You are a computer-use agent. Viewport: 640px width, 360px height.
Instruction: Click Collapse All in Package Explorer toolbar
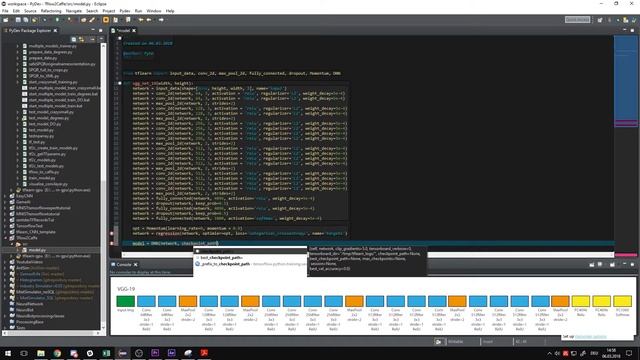(x=74, y=39)
